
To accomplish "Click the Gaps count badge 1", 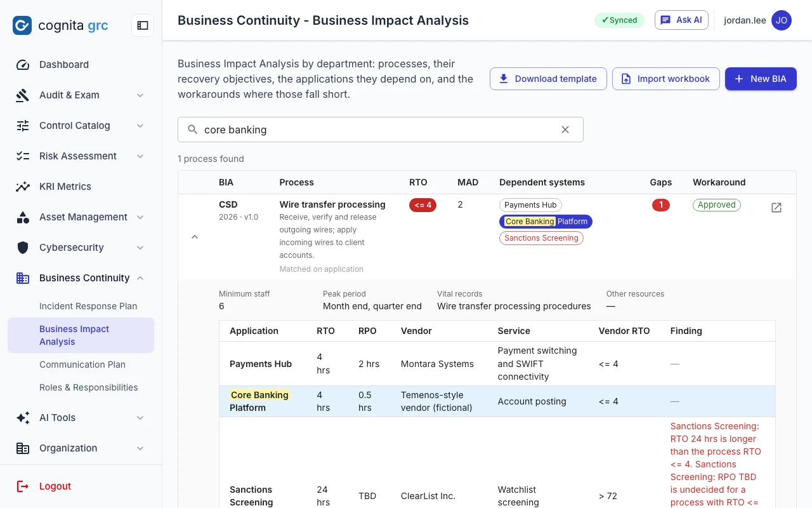I will coord(661,205).
